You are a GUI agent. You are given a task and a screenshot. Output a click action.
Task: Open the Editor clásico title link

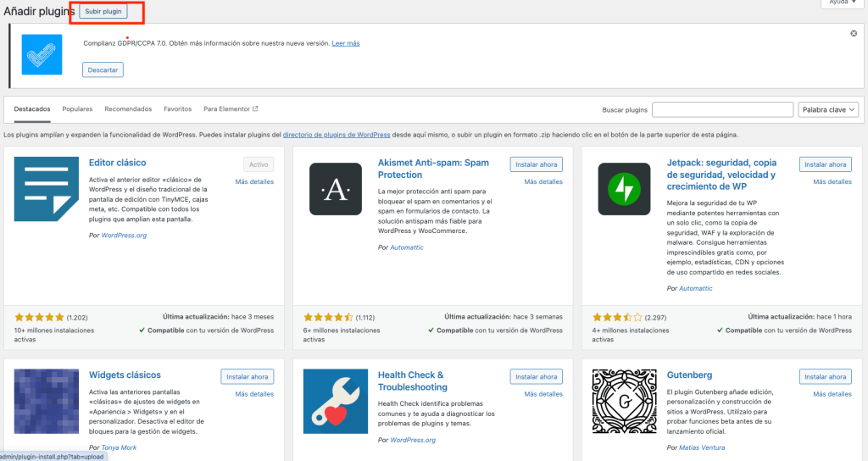tap(117, 163)
